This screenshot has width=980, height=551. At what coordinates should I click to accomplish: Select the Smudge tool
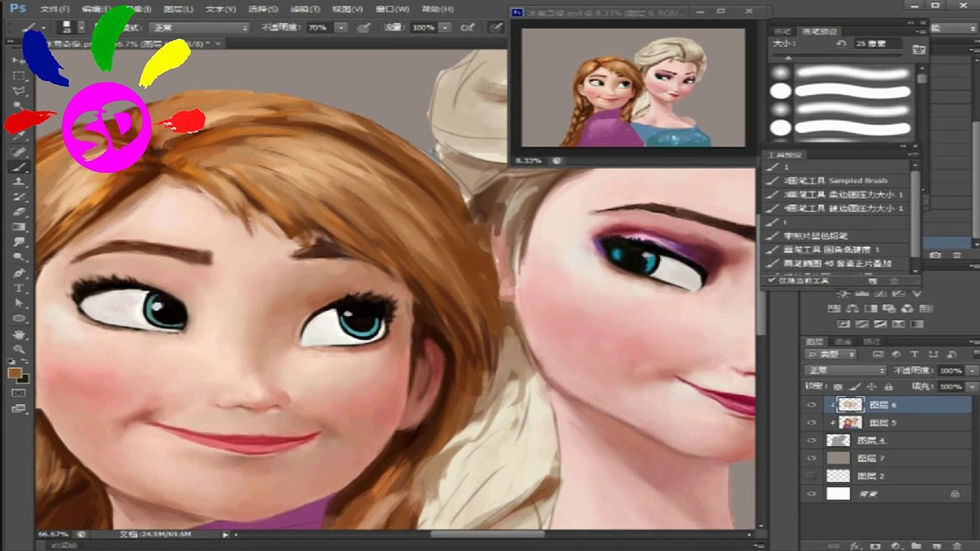[18, 243]
